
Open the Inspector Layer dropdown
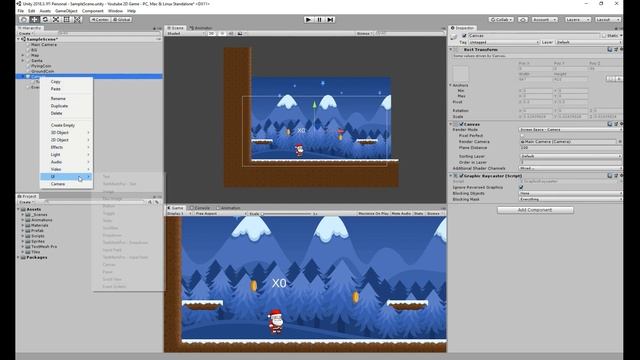coord(588,42)
